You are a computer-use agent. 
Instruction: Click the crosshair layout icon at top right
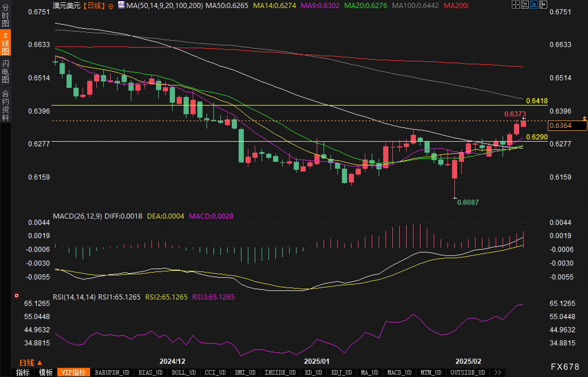click(x=515, y=5)
